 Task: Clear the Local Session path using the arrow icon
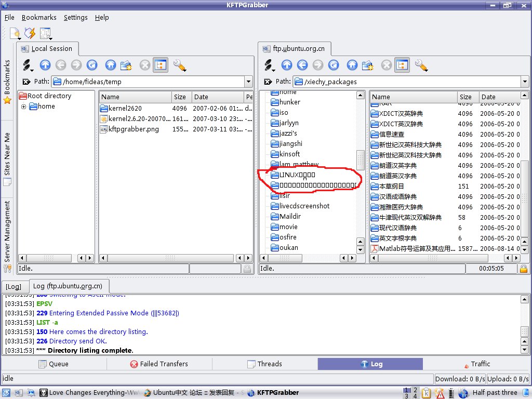(26, 82)
